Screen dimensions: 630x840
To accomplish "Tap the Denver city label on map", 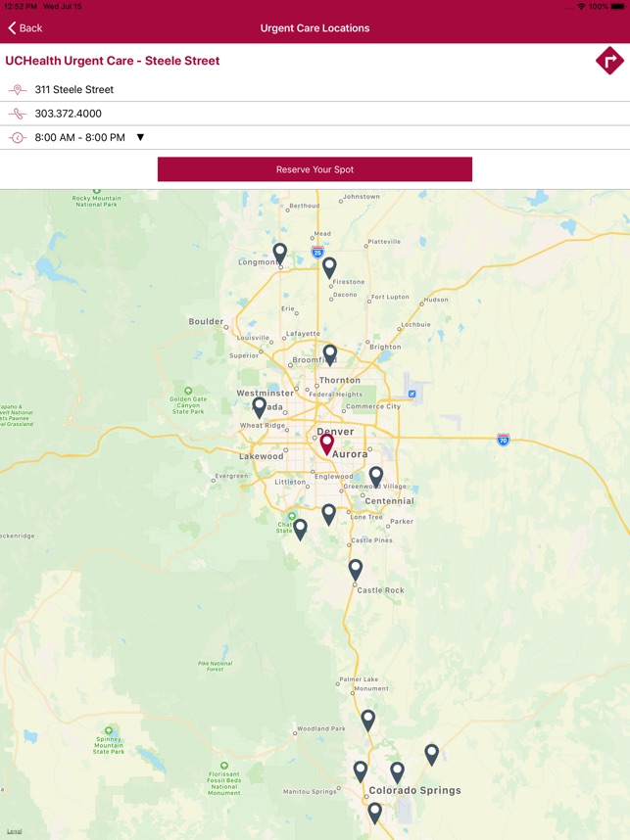I will point(335,431).
